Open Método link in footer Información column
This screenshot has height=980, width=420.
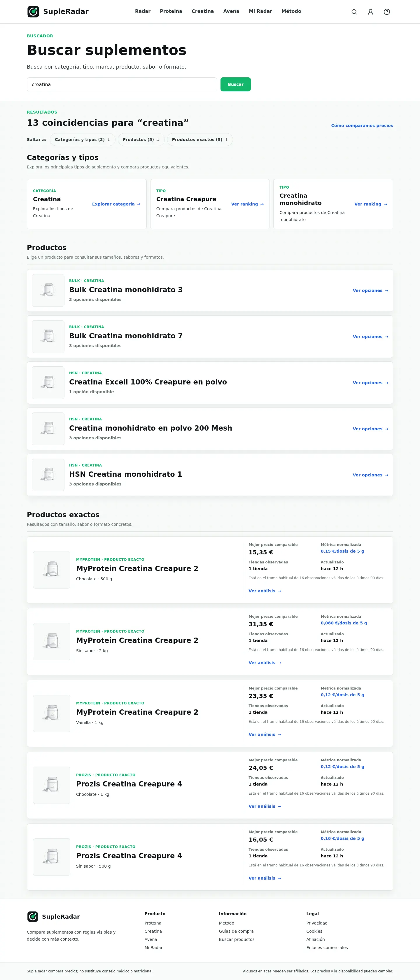(x=227, y=923)
